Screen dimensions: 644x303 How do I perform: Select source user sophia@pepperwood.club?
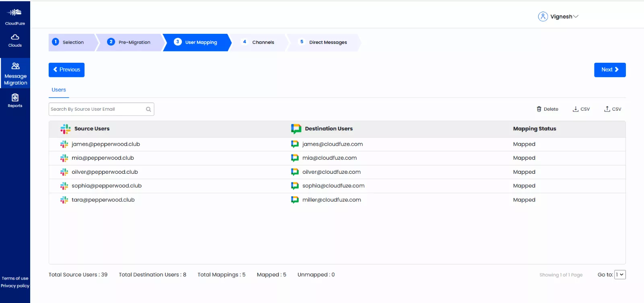tap(107, 186)
